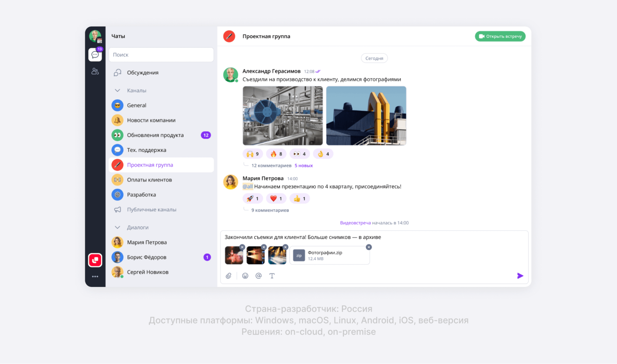Remove the Фотографии.zip attachment
The width and height of the screenshot is (617, 364).
point(369,247)
